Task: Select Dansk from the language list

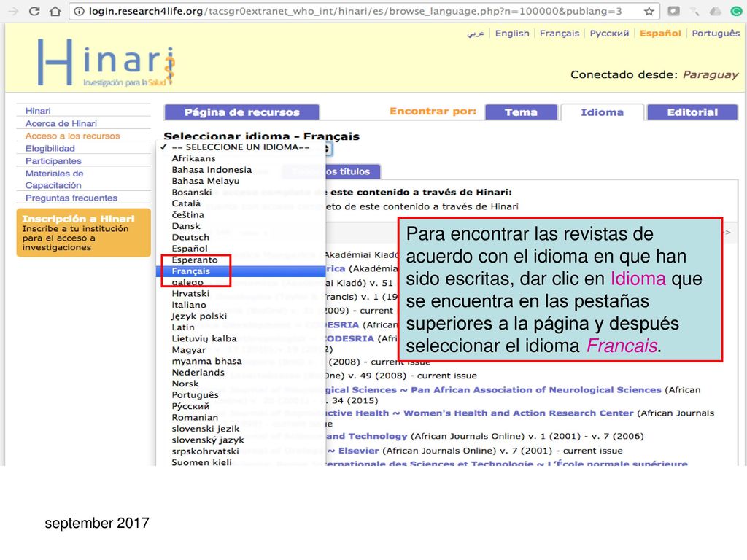Action: click(x=241, y=226)
